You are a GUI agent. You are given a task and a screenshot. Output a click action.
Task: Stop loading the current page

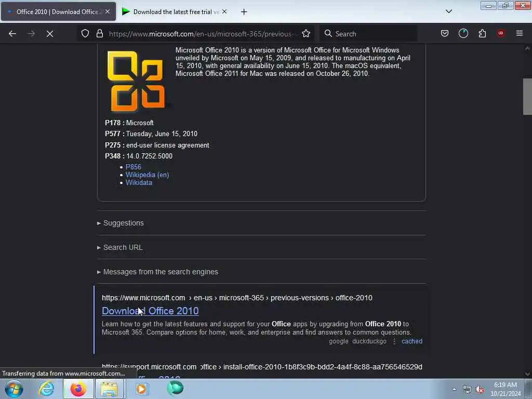coord(50,34)
